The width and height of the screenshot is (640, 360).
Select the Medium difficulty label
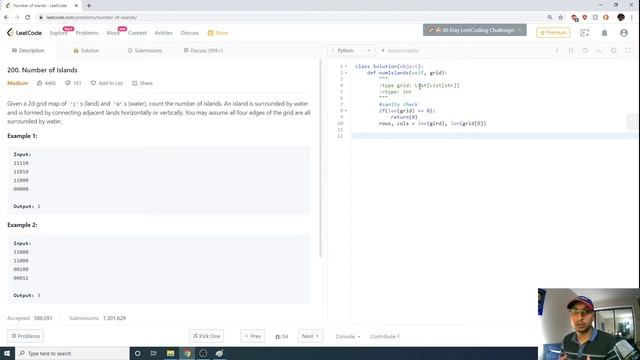click(x=18, y=83)
